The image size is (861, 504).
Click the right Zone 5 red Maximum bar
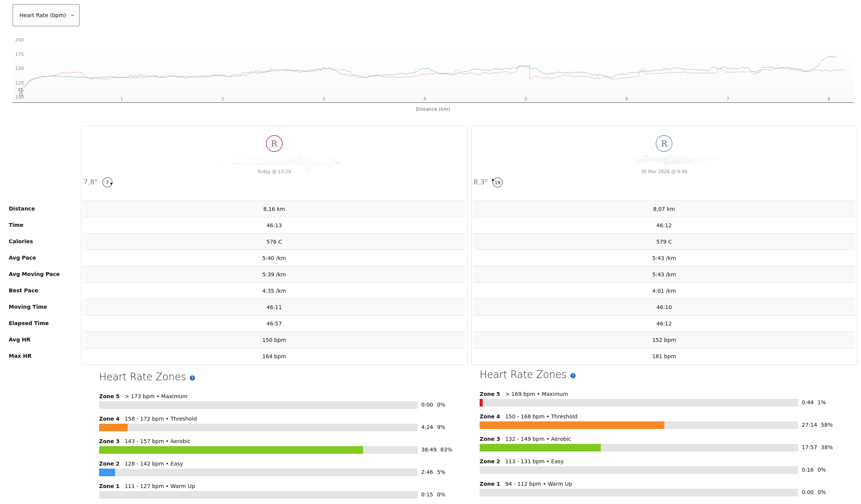(481, 403)
